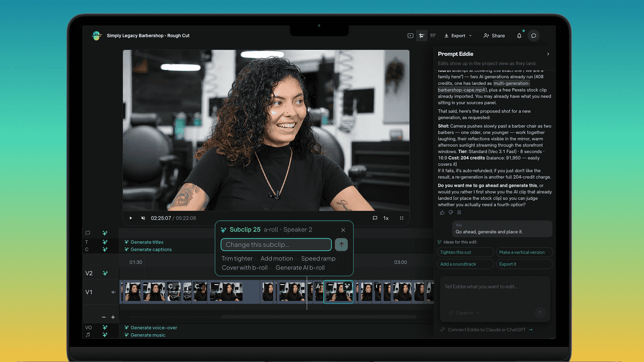Viewport: 644px width, 362px height.
Task: Change 1x playback speed
Action: (386, 218)
